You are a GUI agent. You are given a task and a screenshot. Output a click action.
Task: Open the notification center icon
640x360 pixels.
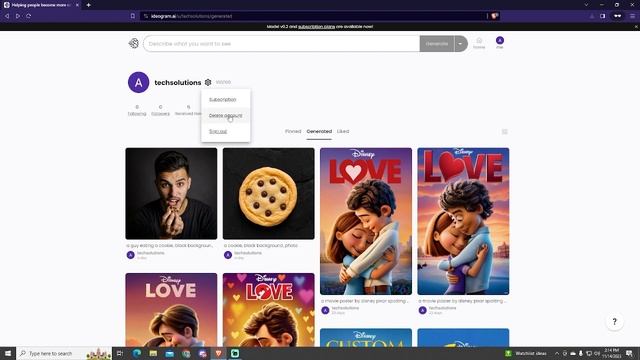coord(630,353)
